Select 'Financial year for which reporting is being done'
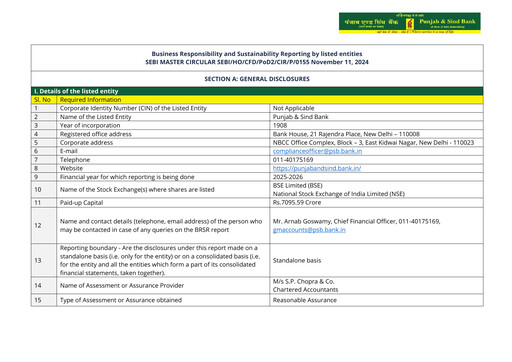This screenshot has height=362, width=512. [x=127, y=177]
